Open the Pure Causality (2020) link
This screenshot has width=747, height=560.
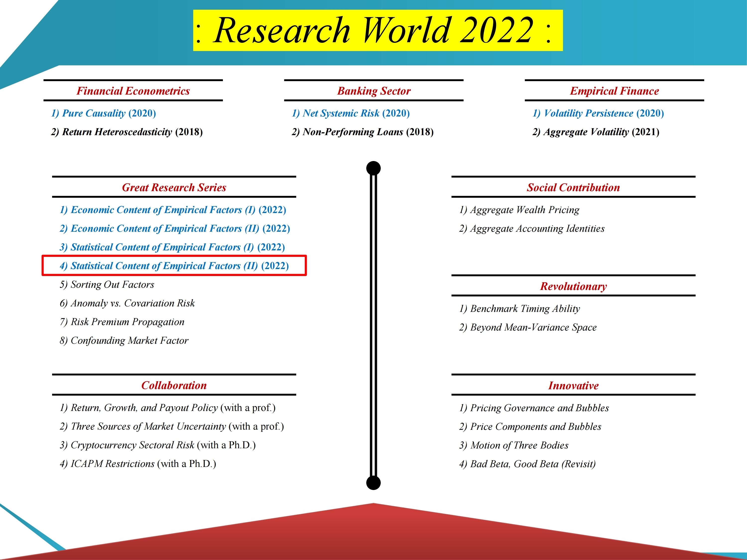(104, 113)
